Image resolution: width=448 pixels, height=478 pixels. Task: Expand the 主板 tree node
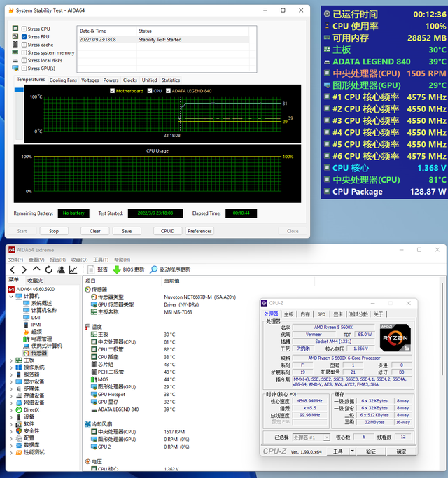click(x=10, y=360)
